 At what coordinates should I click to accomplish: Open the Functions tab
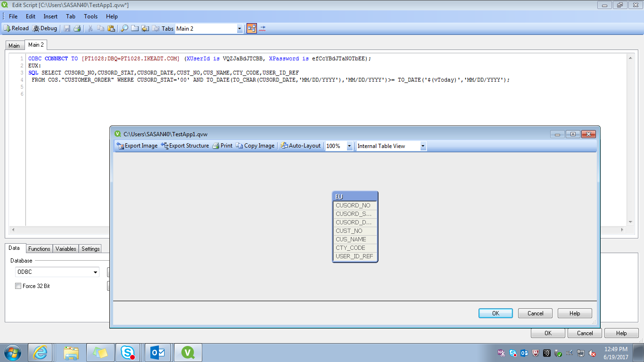pyautogui.click(x=39, y=249)
